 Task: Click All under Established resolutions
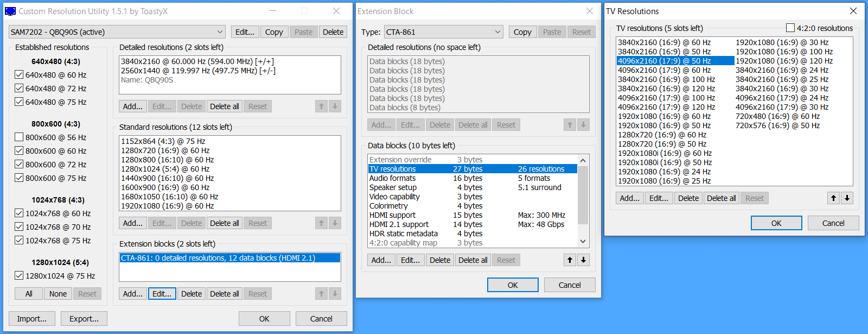(29, 294)
